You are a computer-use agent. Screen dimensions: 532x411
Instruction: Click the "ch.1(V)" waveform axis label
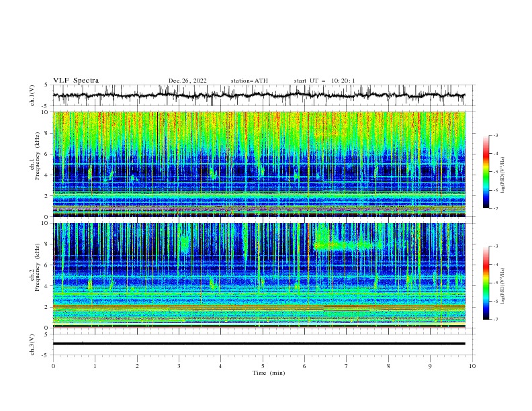pos(32,95)
